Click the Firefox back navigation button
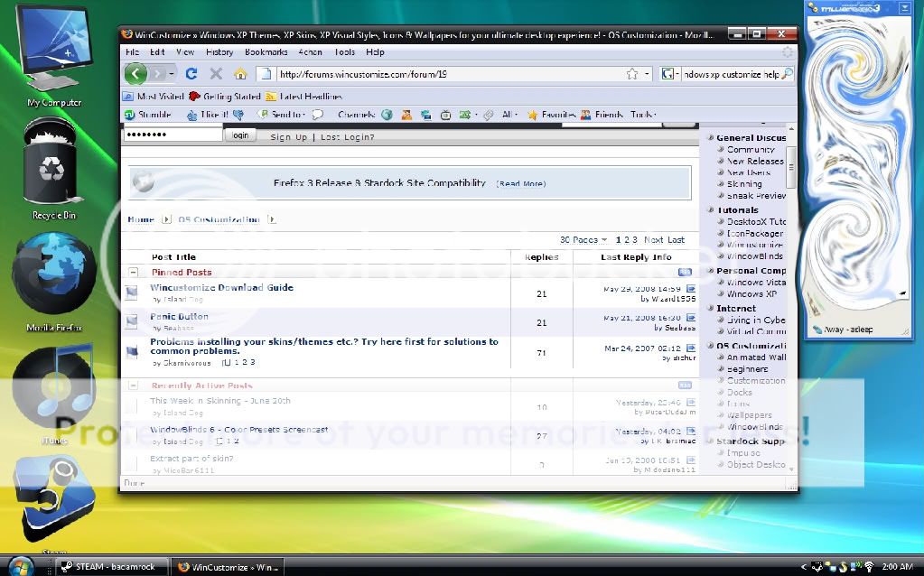924x576 pixels. click(136, 74)
